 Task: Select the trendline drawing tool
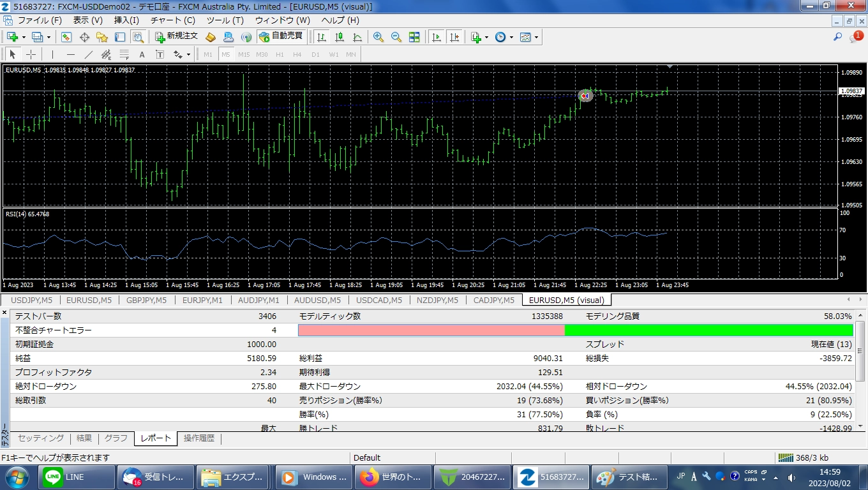[89, 55]
